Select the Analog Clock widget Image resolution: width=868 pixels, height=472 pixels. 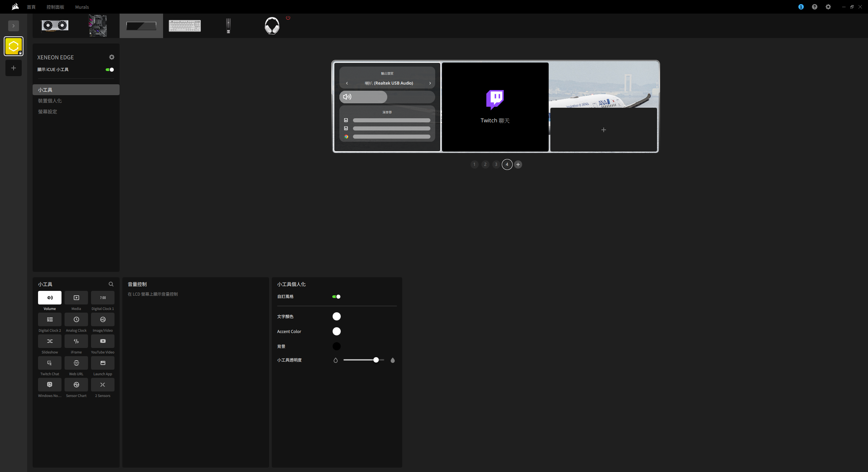[x=76, y=319]
